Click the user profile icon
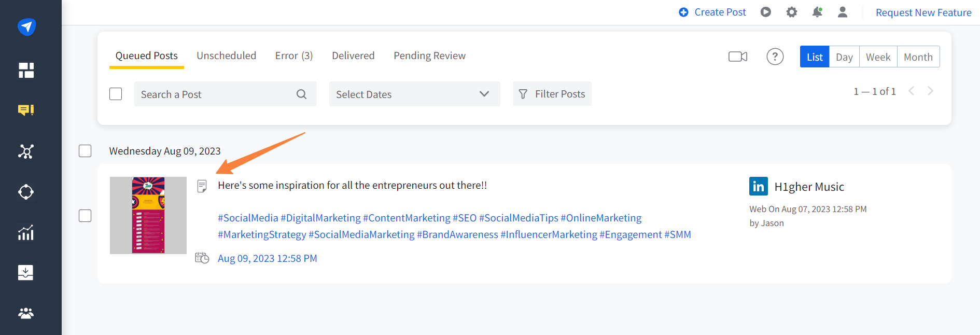 tap(843, 12)
